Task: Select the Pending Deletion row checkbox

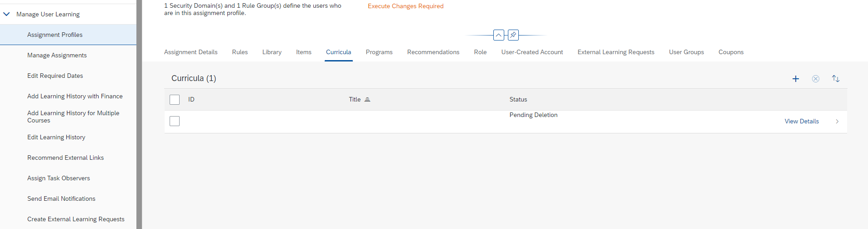Action: coord(175,121)
